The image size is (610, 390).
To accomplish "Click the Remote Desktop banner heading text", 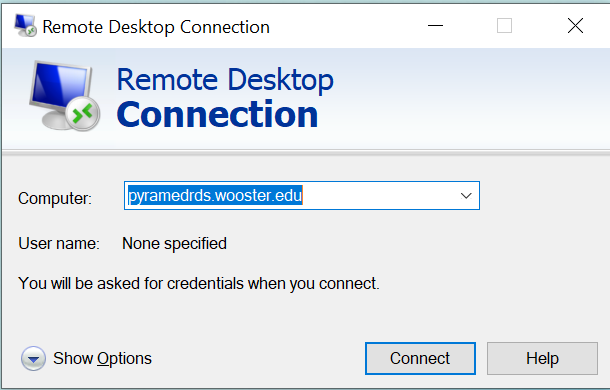I will coord(225,80).
